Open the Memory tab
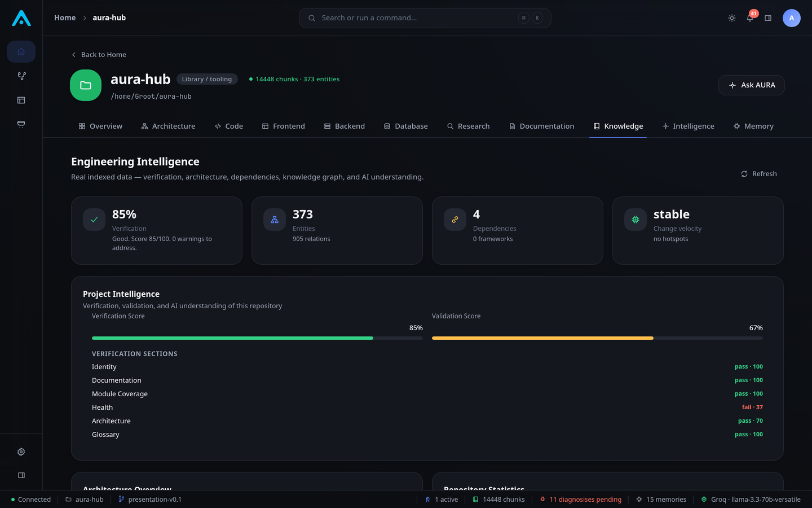This screenshot has width=812, height=508. 753,126
